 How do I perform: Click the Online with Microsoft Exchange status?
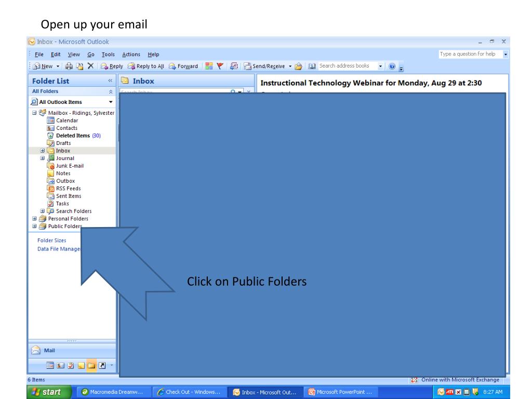[x=455, y=380]
